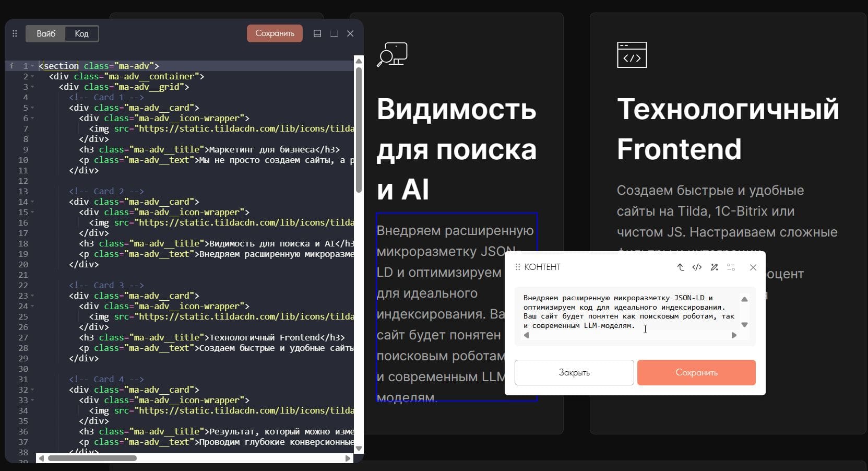Image resolution: width=868 pixels, height=471 pixels.
Task: Click the Закрыть button
Action: [x=574, y=372]
